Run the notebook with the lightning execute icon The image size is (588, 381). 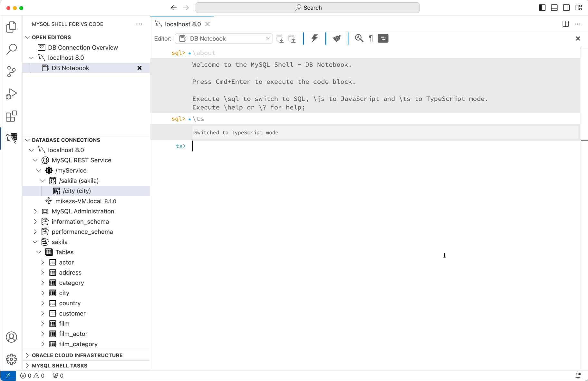(x=314, y=38)
